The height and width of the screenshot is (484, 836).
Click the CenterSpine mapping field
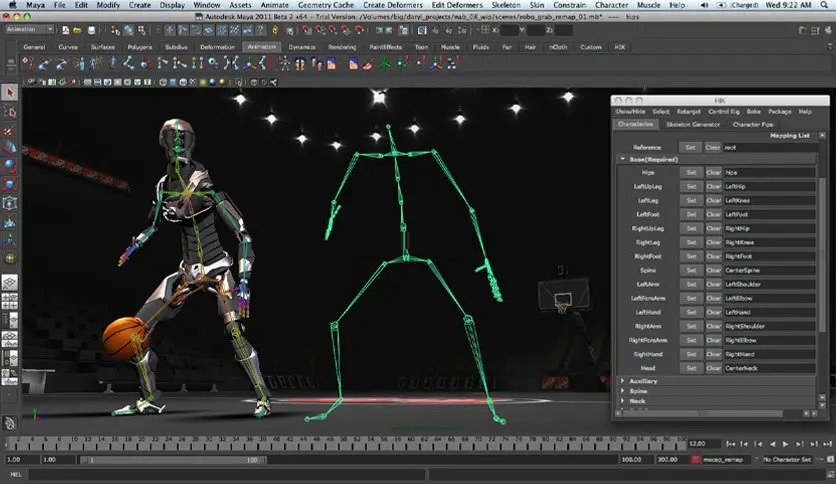click(769, 270)
